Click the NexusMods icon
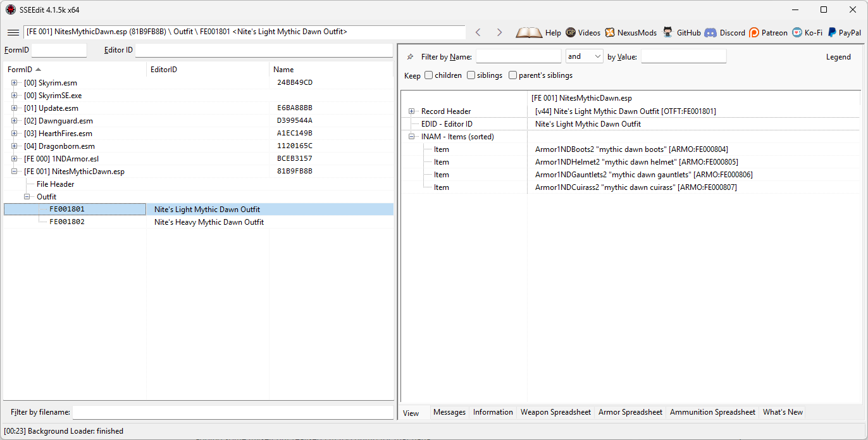Image resolution: width=868 pixels, height=440 pixels. [x=610, y=32]
